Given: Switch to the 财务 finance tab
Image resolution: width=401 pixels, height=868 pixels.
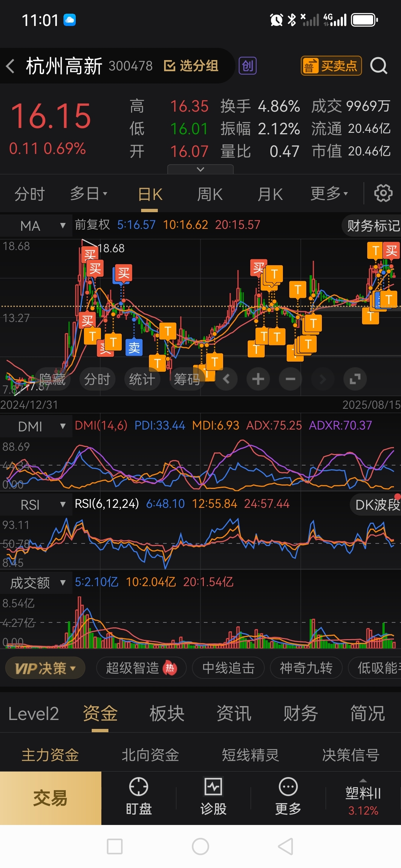Looking at the screenshot, I should pos(301,714).
